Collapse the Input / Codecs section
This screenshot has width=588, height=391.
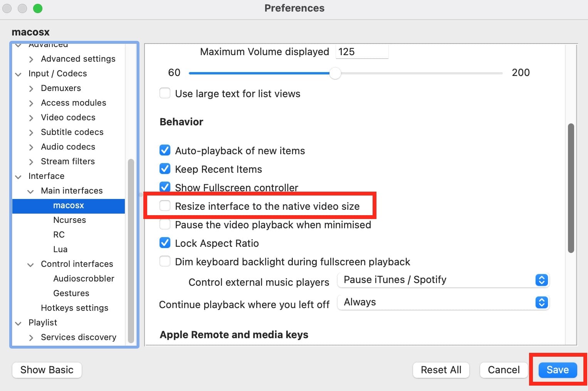tap(18, 74)
